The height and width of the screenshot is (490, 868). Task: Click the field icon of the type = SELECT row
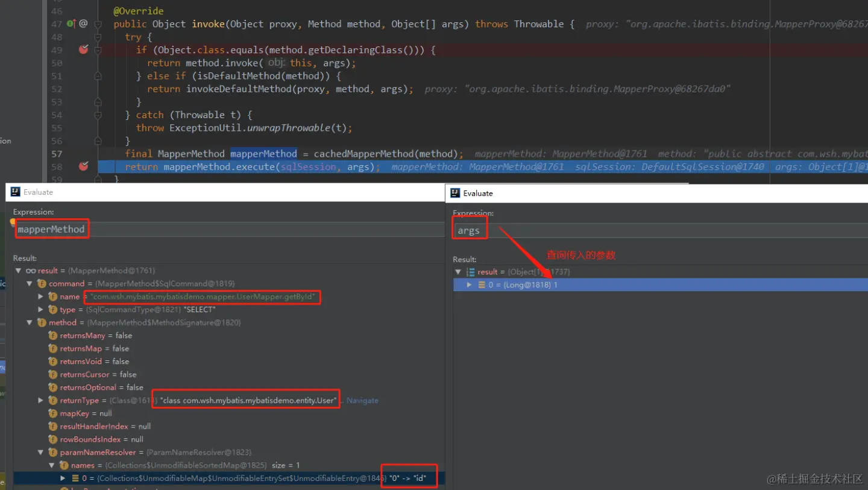click(52, 309)
